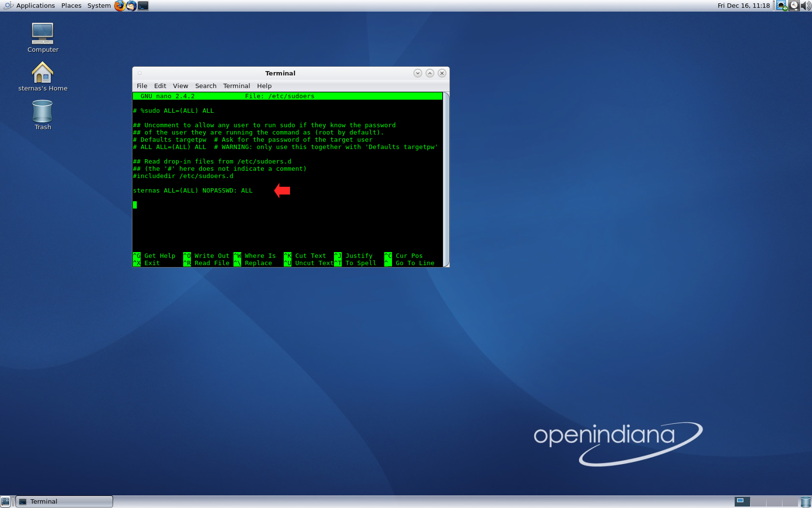Click the 'GNU nano 2.4.2' header text

tap(168, 96)
